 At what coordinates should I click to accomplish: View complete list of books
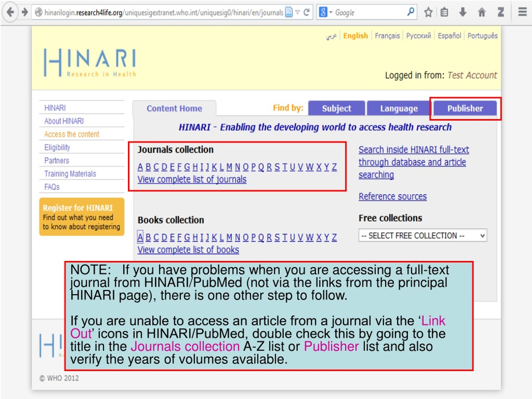pyautogui.click(x=188, y=250)
